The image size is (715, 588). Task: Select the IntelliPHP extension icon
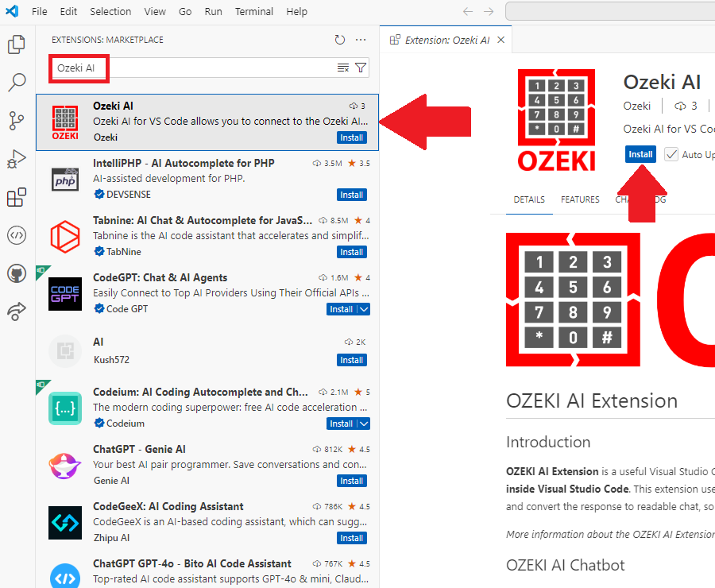65,180
